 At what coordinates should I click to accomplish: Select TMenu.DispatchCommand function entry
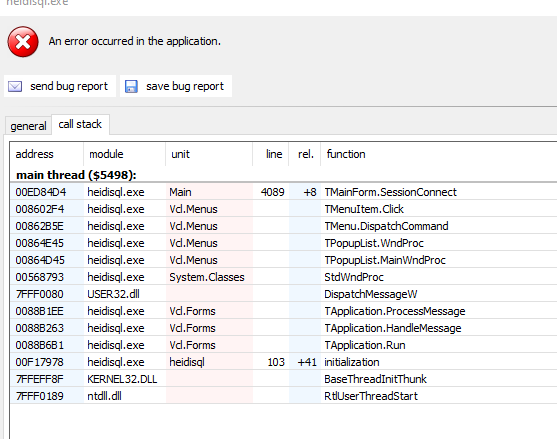tap(386, 226)
